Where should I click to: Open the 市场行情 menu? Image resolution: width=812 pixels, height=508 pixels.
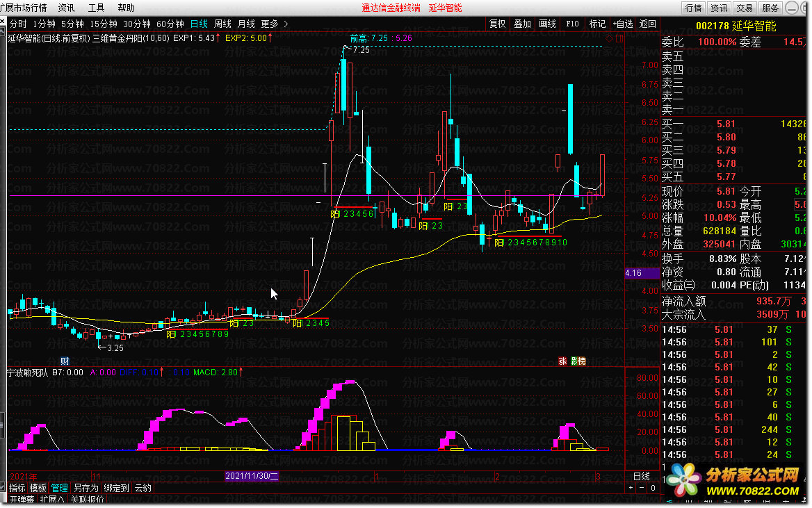click(24, 8)
